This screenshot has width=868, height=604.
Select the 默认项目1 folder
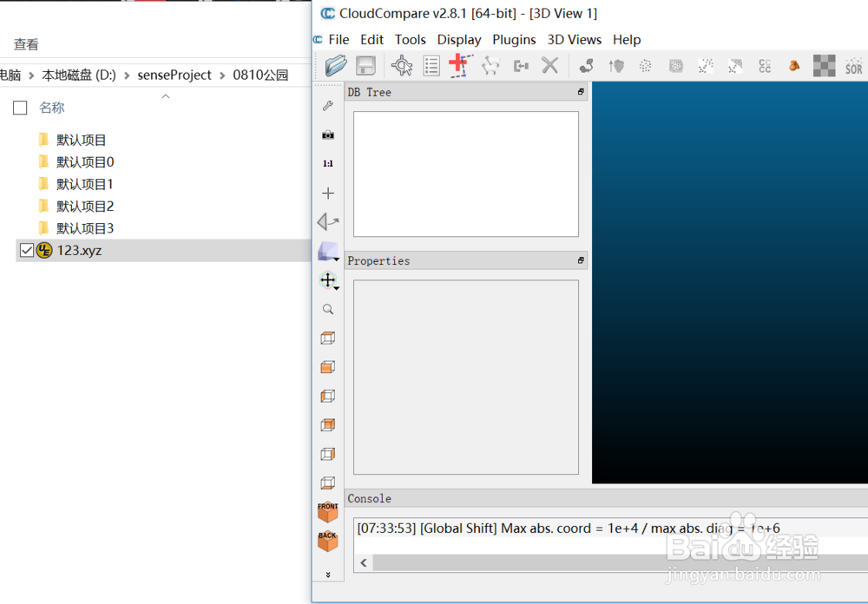(85, 184)
